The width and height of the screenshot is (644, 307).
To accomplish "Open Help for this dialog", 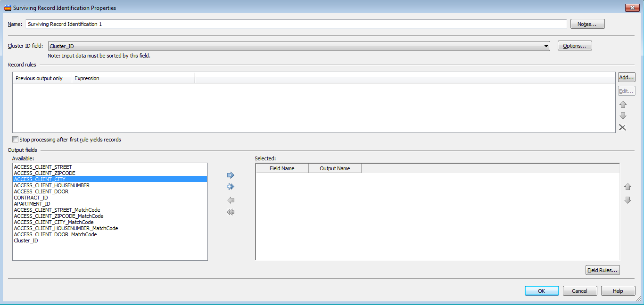I will 618,290.
